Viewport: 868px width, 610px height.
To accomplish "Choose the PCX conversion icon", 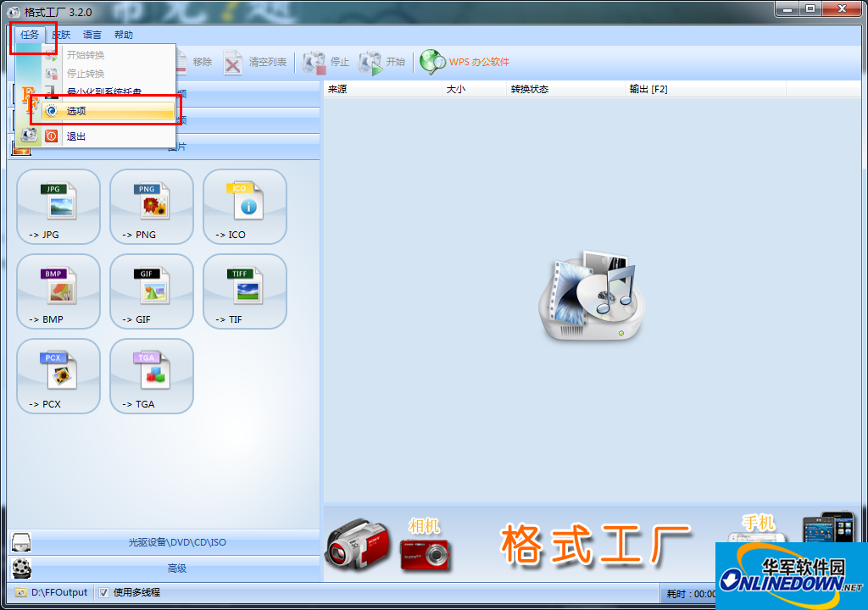I will pyautogui.click(x=58, y=375).
